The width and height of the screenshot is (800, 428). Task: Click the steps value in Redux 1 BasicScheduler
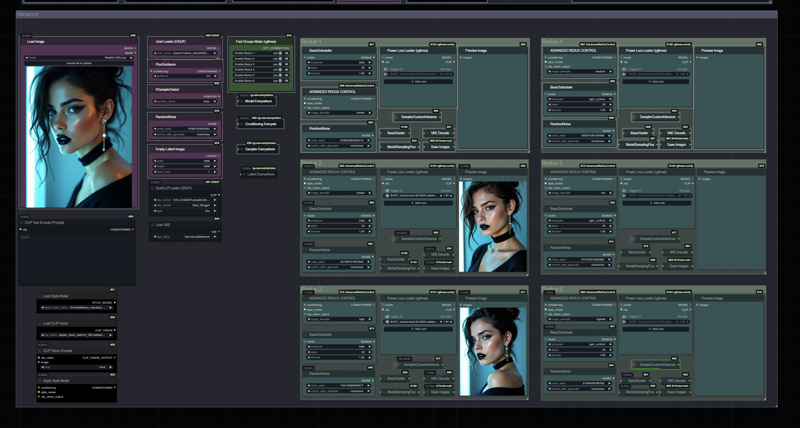tap(339, 67)
